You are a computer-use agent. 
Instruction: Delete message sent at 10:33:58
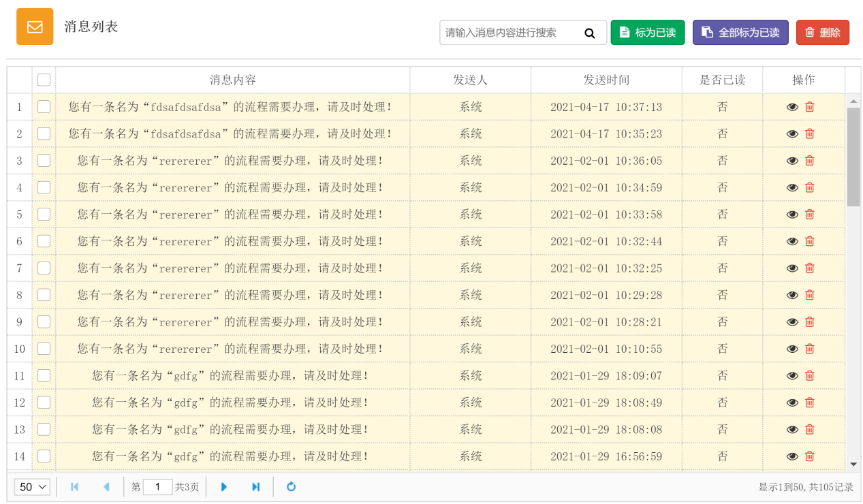pyautogui.click(x=810, y=215)
